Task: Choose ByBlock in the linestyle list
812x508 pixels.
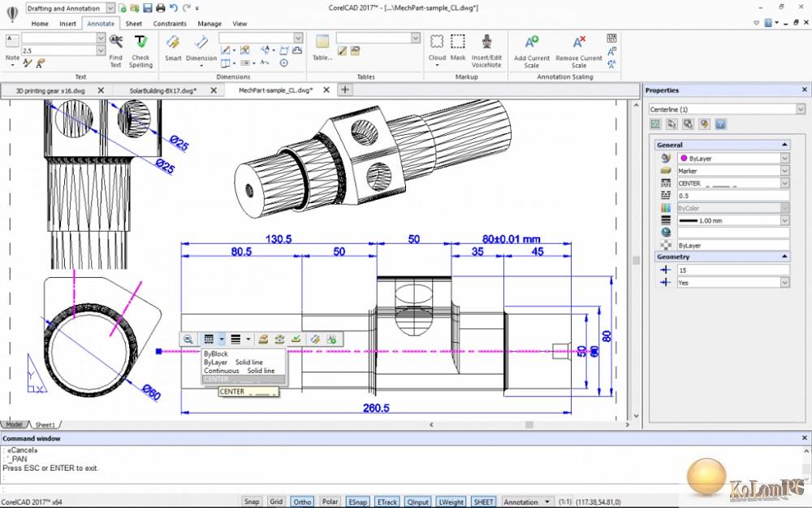Action: point(216,354)
